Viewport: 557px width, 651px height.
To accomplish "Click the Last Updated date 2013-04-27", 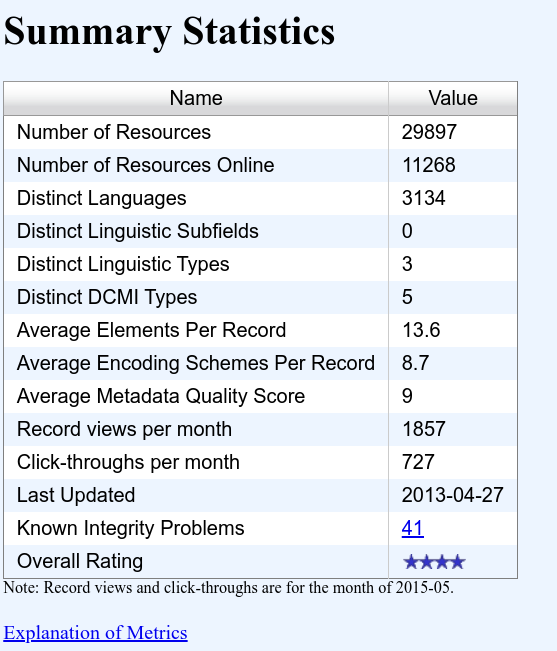I will 452,495.
